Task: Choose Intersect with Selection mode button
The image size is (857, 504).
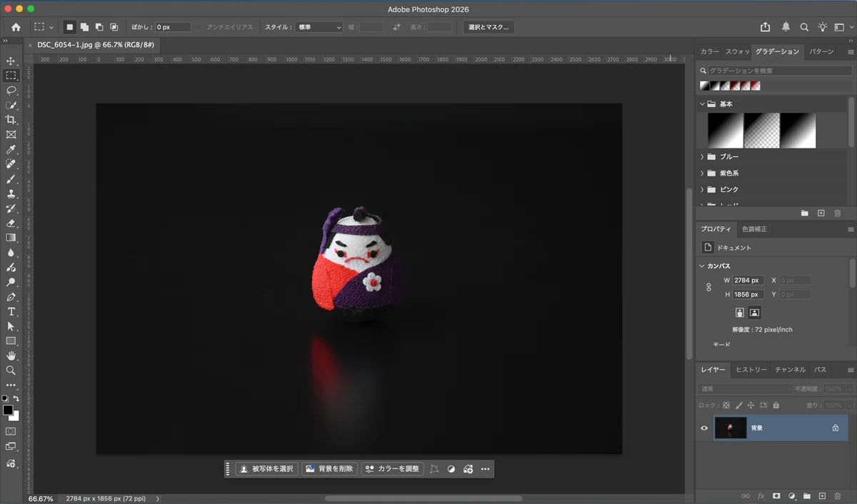Action: click(x=114, y=27)
